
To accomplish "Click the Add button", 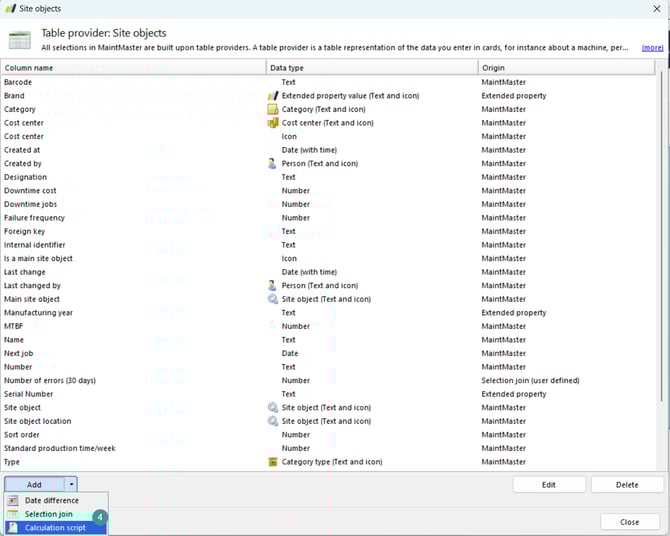I will (34, 484).
